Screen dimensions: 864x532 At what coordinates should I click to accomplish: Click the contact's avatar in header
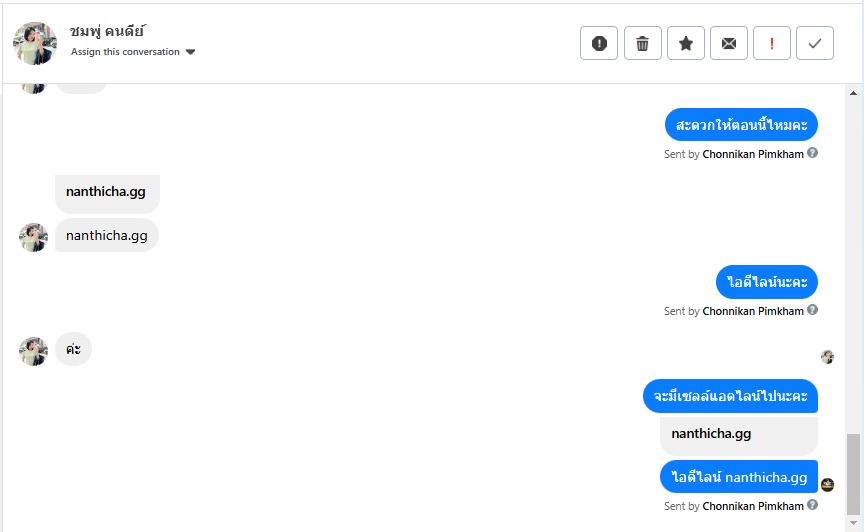35,43
